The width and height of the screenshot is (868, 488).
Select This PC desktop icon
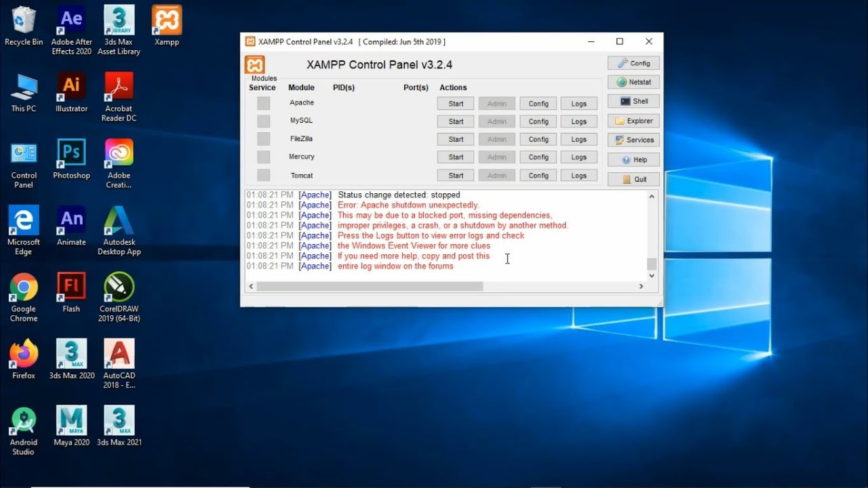(24, 93)
